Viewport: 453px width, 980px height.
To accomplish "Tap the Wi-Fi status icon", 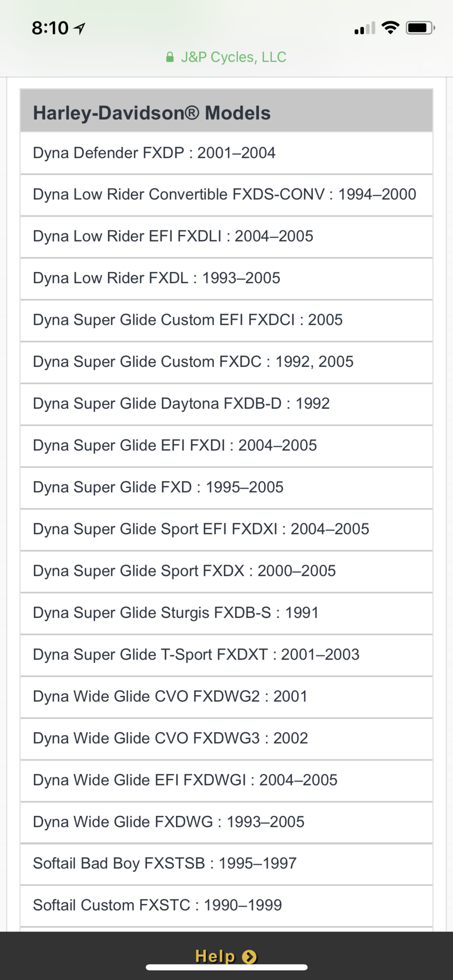I will click(x=390, y=27).
